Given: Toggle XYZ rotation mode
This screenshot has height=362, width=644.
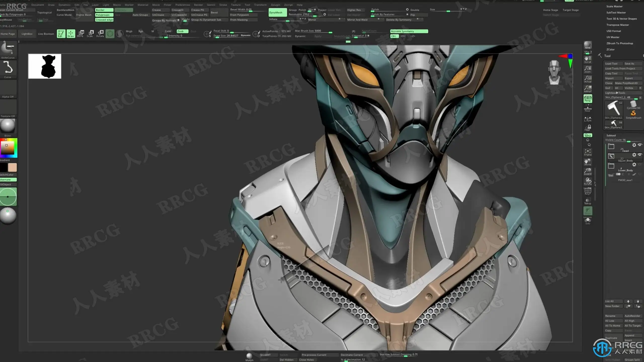Looking at the screenshot, I should click(588, 135).
